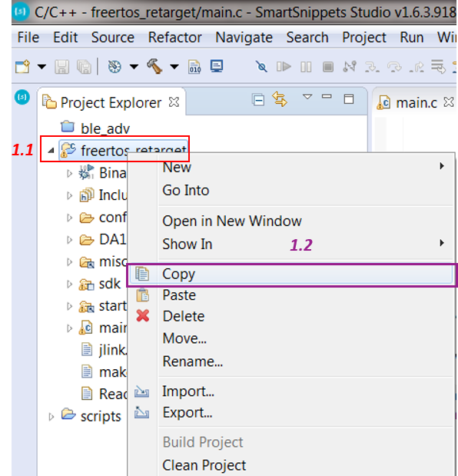Click the build configuration toolbar icon
Image resolution: width=458 pixels, height=476 pixels.
[114, 66]
